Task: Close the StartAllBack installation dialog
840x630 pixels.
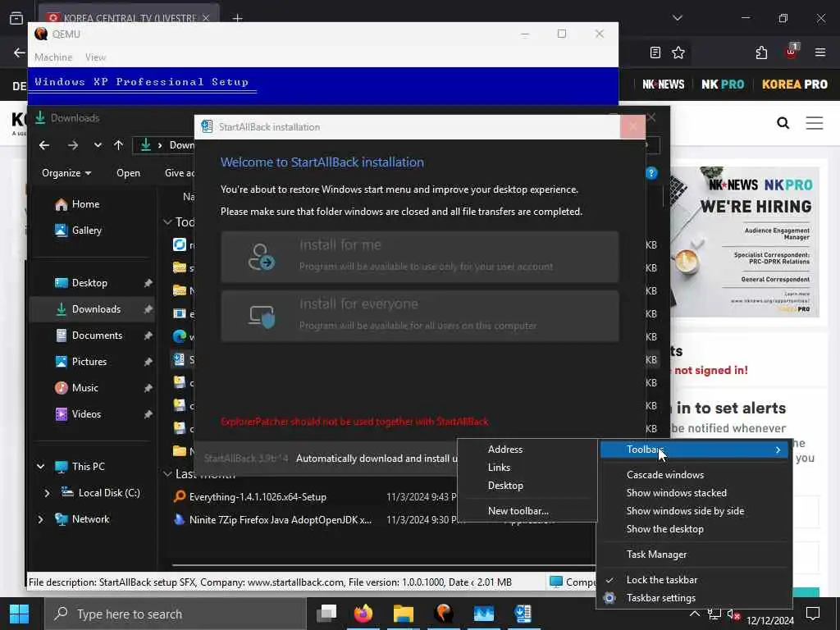Action: (632, 126)
